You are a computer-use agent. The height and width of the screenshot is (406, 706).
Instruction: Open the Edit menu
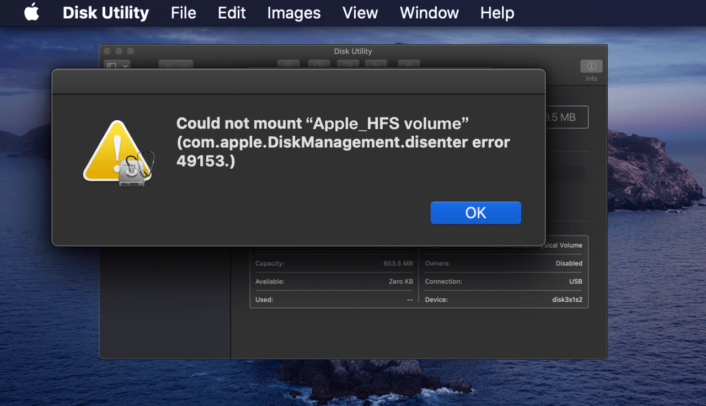(x=231, y=13)
